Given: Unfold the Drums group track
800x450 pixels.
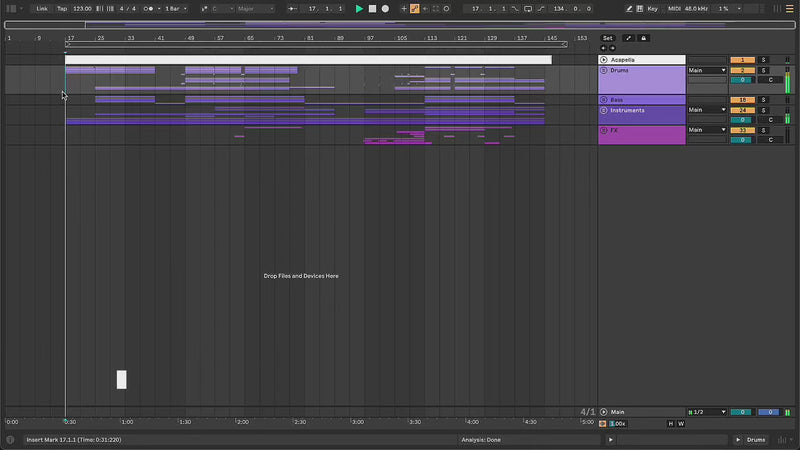Looking at the screenshot, I should (x=604, y=70).
